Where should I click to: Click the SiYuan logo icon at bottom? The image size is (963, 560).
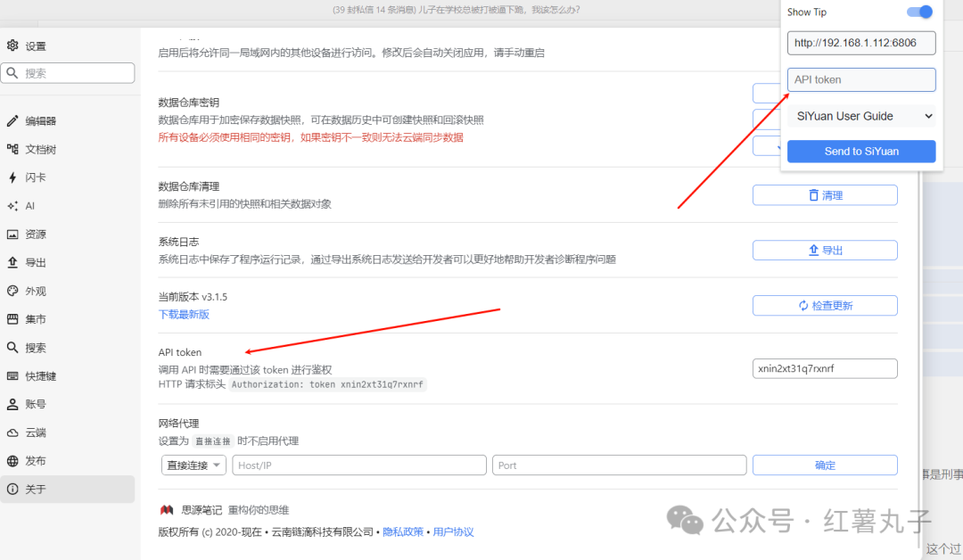pyautogui.click(x=167, y=510)
